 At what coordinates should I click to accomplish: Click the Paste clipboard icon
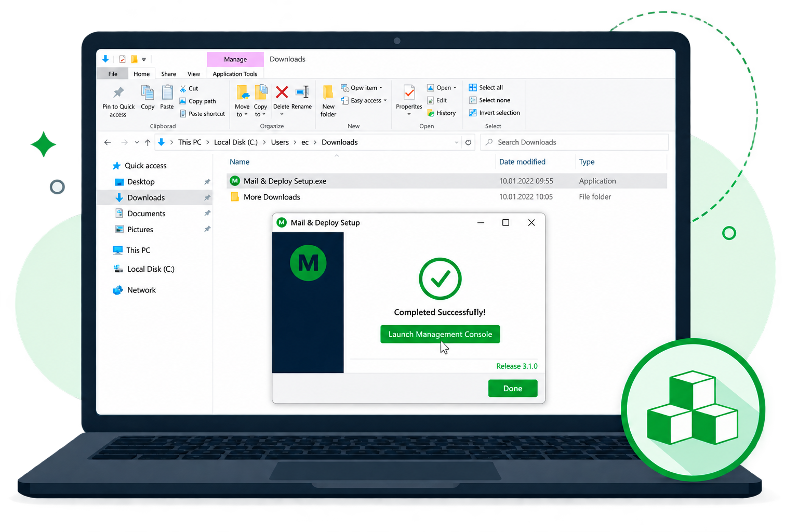(x=167, y=92)
